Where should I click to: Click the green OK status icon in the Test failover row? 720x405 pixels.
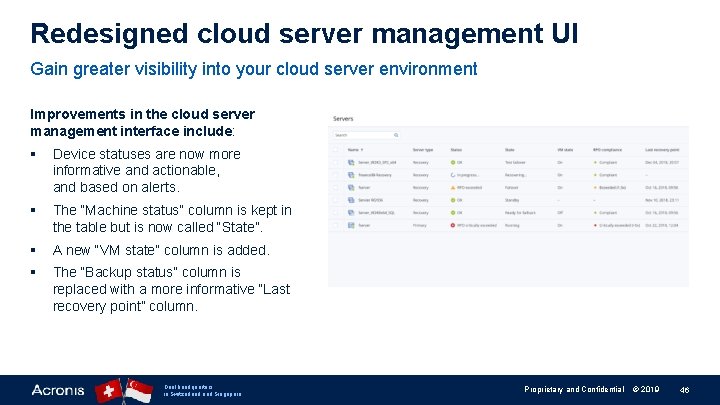pos(453,162)
